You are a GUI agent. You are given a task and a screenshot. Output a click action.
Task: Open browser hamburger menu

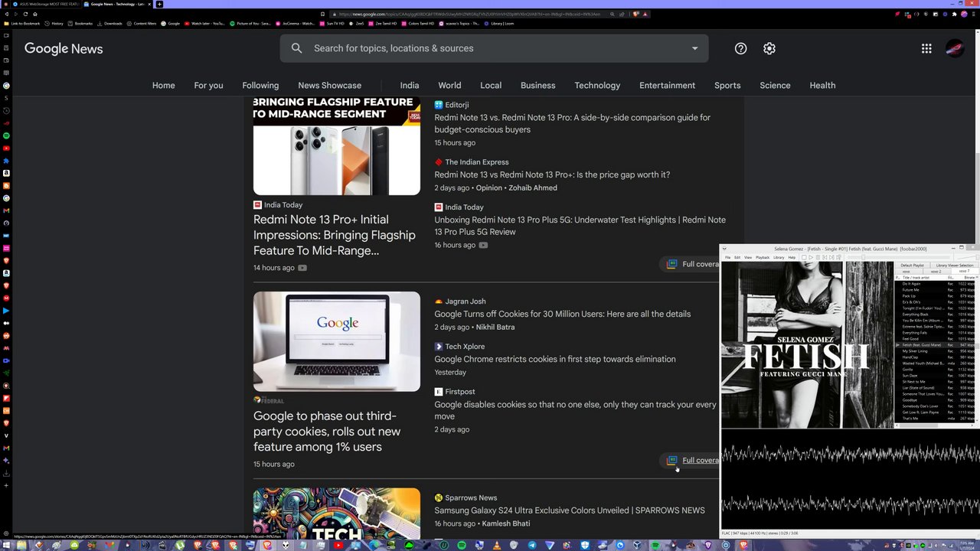pos(974,14)
